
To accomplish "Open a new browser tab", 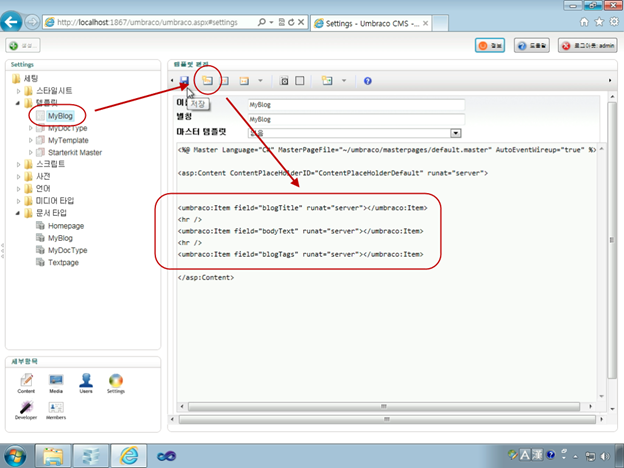I will tap(441, 23).
